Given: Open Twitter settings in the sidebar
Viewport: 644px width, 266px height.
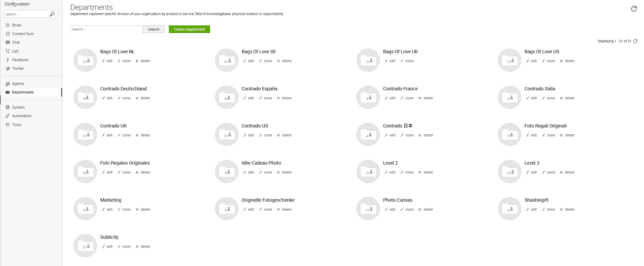Looking at the screenshot, I should tap(18, 68).
